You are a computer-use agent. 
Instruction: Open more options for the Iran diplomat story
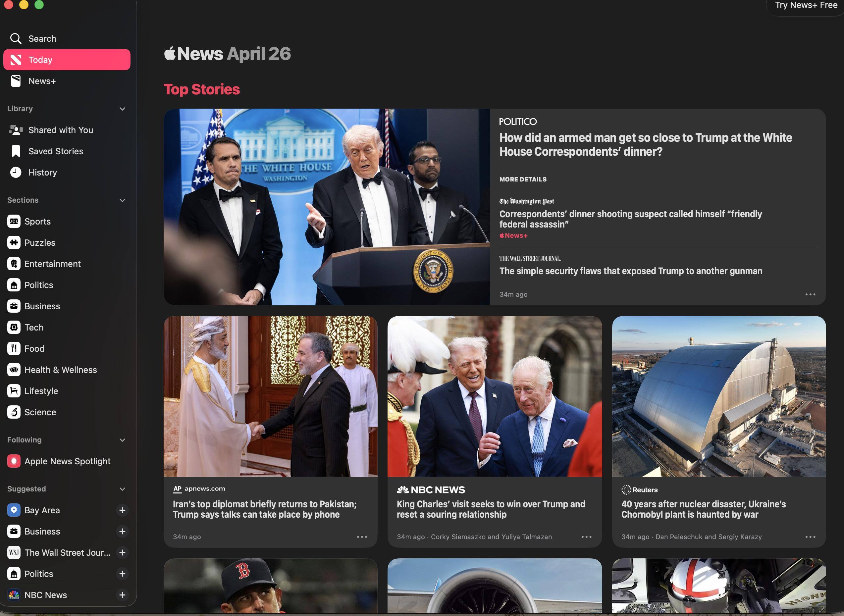(362, 537)
